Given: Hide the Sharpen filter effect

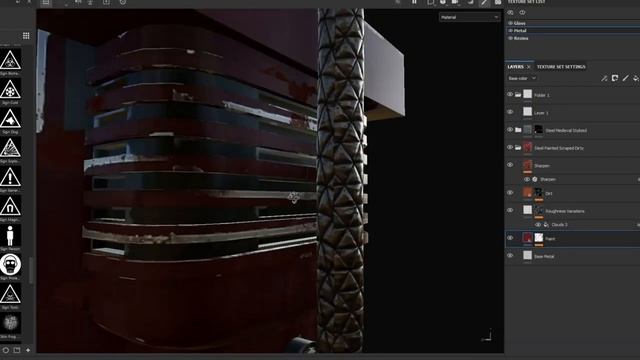Looking at the screenshot, I should click(x=527, y=179).
